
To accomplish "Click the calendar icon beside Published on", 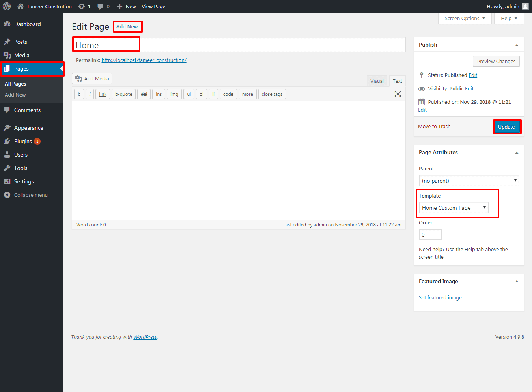I will [422, 102].
